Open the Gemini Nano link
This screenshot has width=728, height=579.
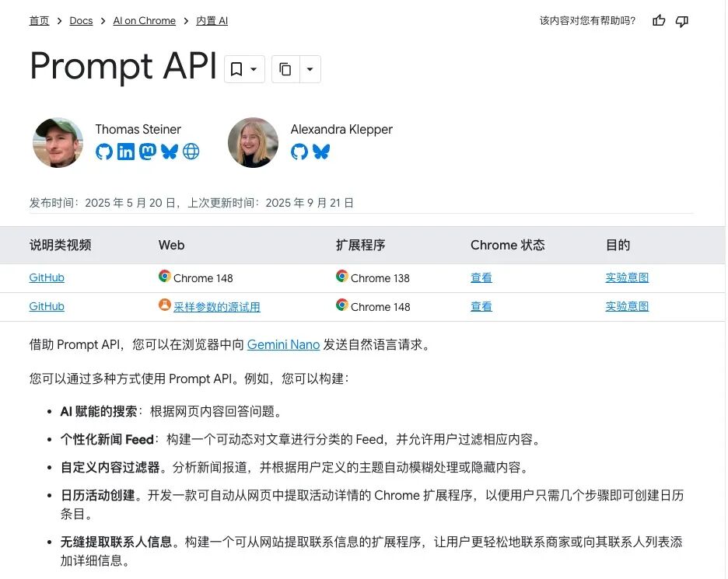(x=283, y=345)
